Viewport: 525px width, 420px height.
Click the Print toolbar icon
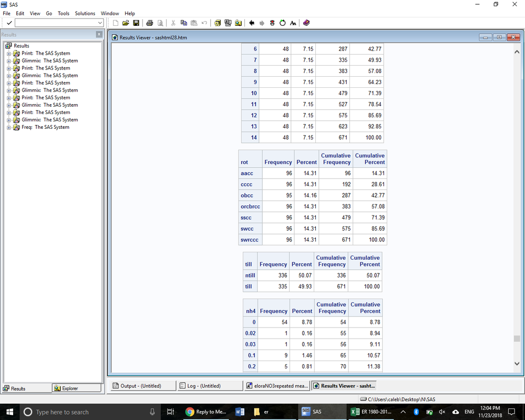(x=150, y=23)
